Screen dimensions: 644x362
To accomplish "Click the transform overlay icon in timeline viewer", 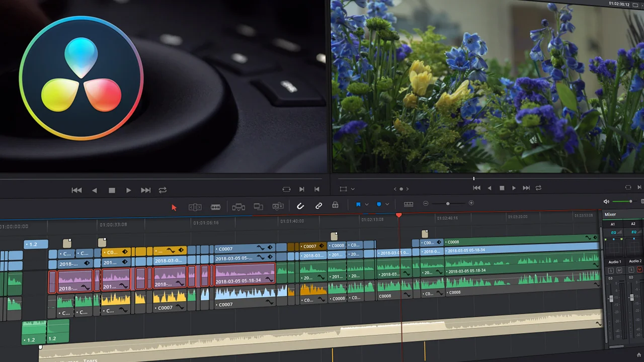I will pos(343,189).
